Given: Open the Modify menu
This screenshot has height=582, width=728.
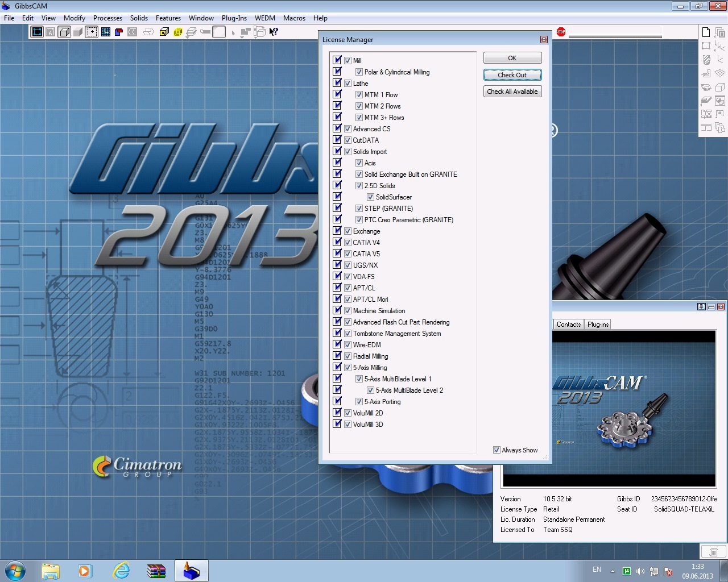Looking at the screenshot, I should (75, 18).
